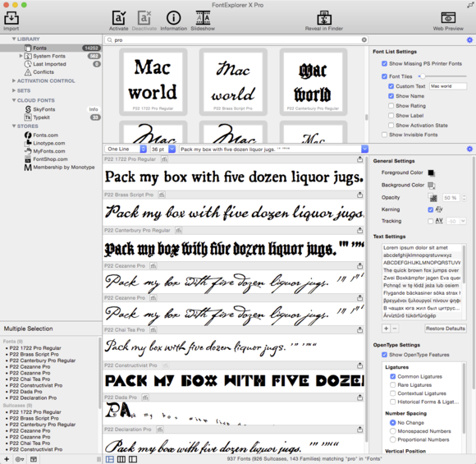
Task: Collapse the STORES section
Action: 14,126
